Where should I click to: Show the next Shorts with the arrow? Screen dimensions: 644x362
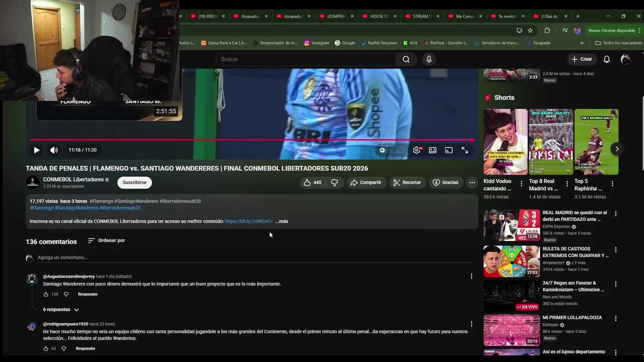(617, 149)
